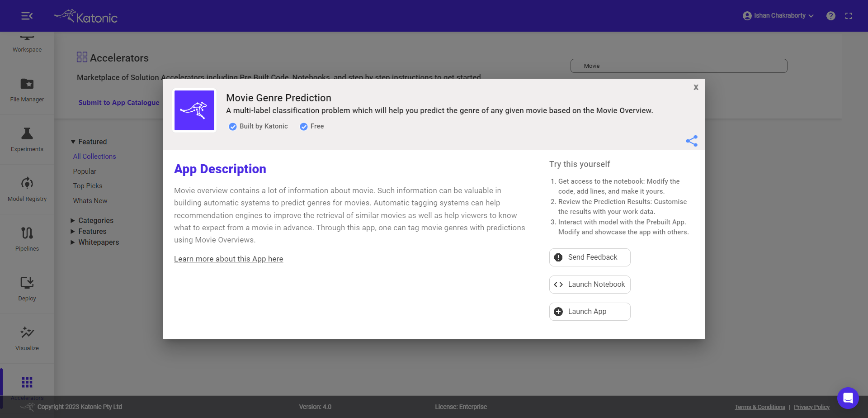Click the Movie search input field

679,66
